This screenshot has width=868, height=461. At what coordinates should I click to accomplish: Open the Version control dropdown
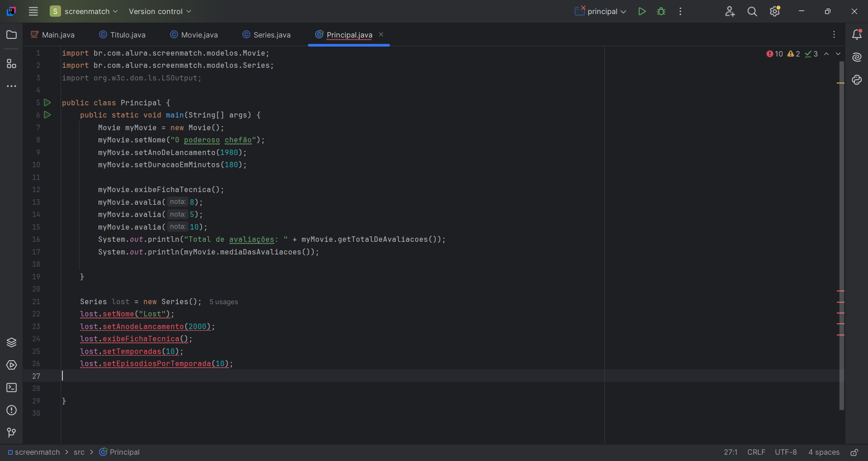(x=160, y=11)
